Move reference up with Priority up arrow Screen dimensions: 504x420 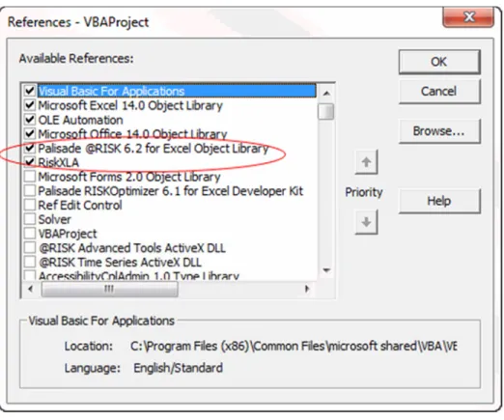click(x=366, y=162)
